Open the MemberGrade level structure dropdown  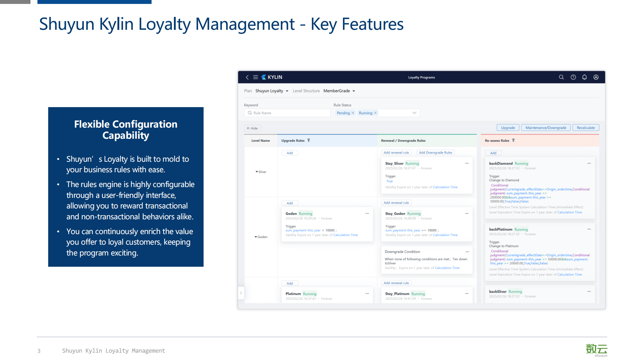pyautogui.click(x=339, y=91)
